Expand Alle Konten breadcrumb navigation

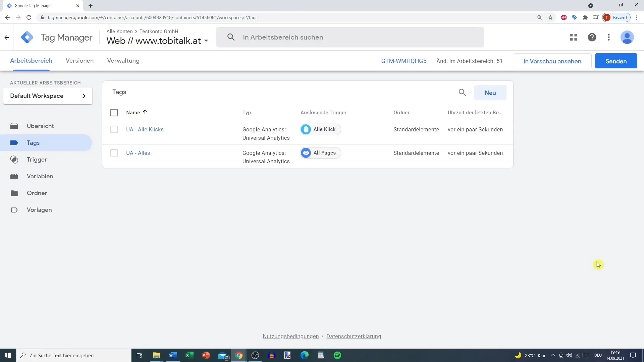tap(119, 31)
